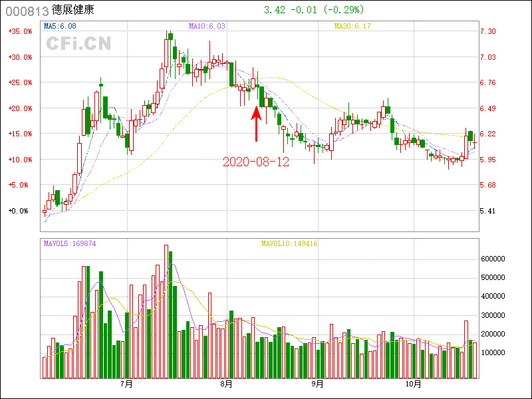Click the 8月 month axis label
532x399 pixels.
click(226, 384)
